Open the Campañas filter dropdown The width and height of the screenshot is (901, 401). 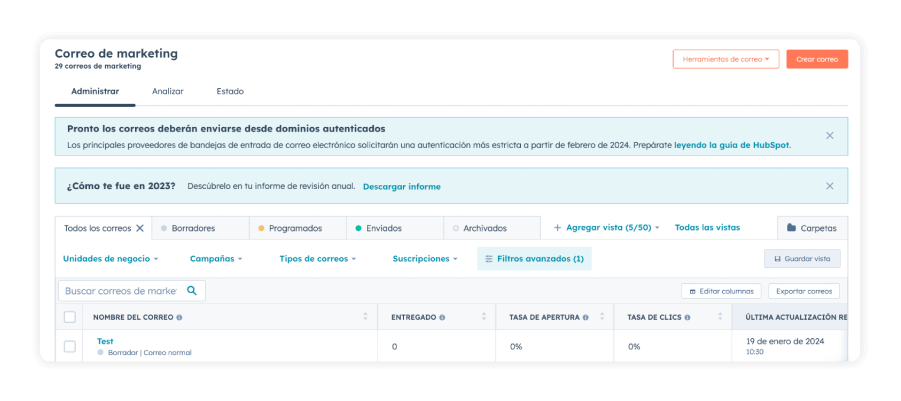[x=216, y=259]
